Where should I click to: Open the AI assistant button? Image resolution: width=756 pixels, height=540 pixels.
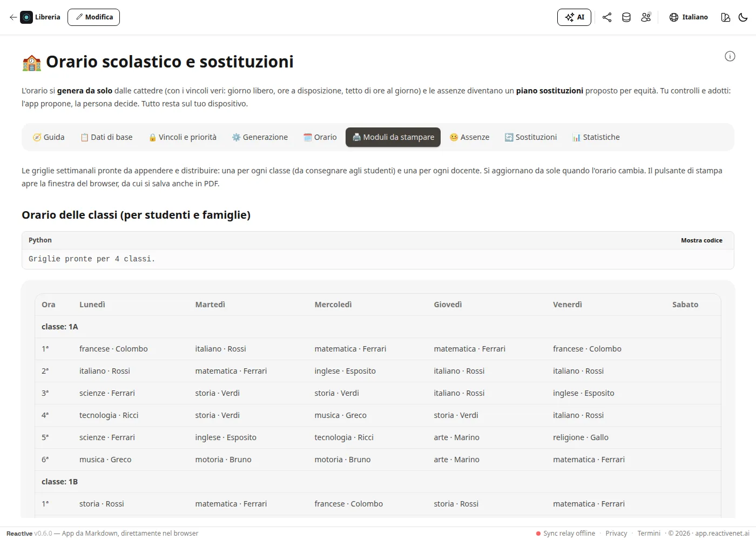pyautogui.click(x=574, y=17)
